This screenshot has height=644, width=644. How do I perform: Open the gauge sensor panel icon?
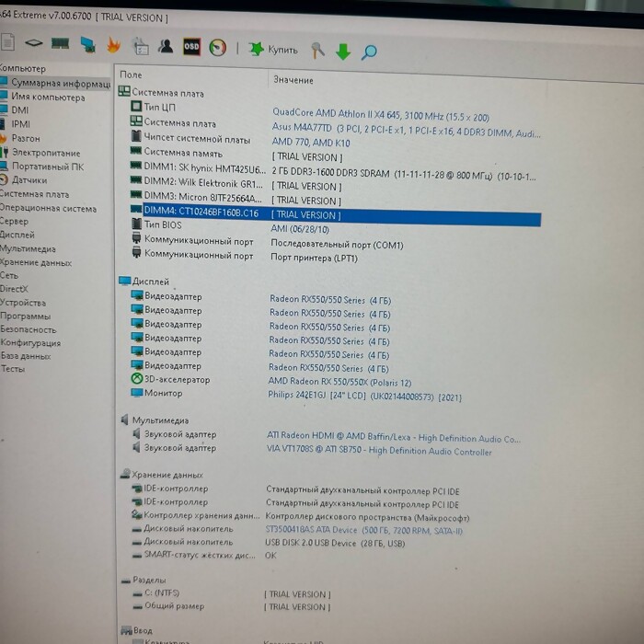click(218, 48)
